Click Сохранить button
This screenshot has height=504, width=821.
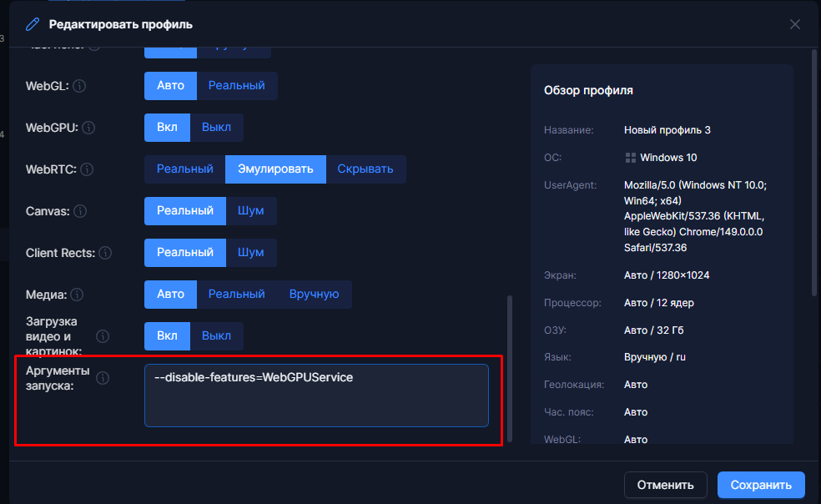pyautogui.click(x=761, y=485)
